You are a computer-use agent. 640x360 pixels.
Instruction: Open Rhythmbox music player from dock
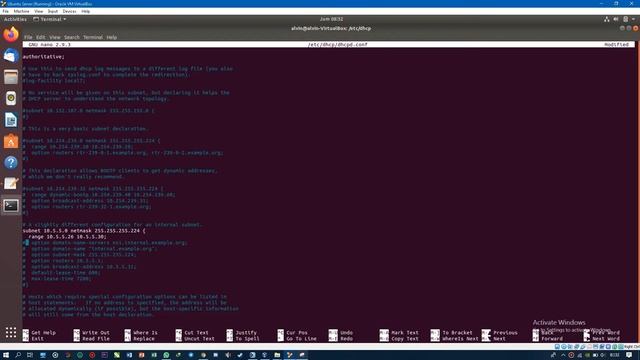coord(11,98)
